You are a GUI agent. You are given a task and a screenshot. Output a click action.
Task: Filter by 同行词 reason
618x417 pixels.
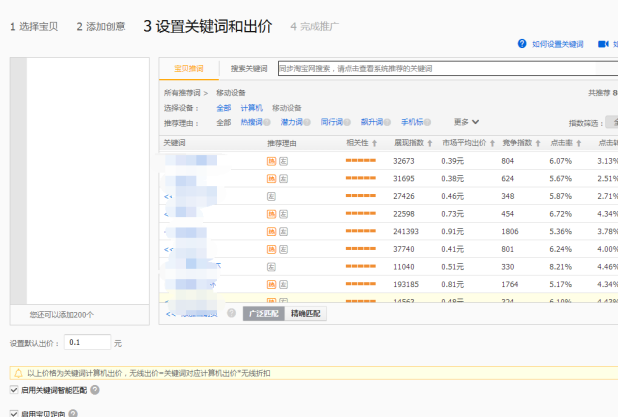coord(332,122)
